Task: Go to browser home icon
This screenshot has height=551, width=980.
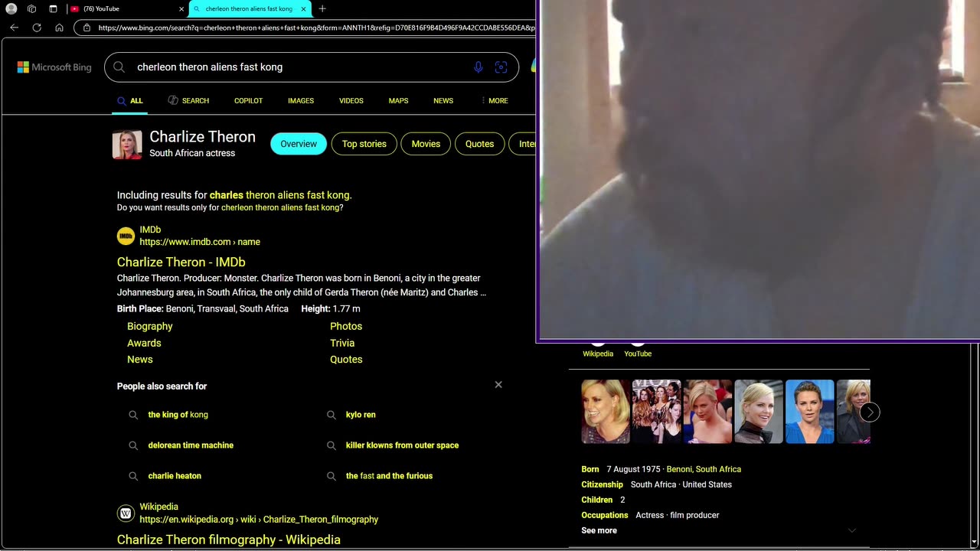Action: pyautogui.click(x=59, y=28)
